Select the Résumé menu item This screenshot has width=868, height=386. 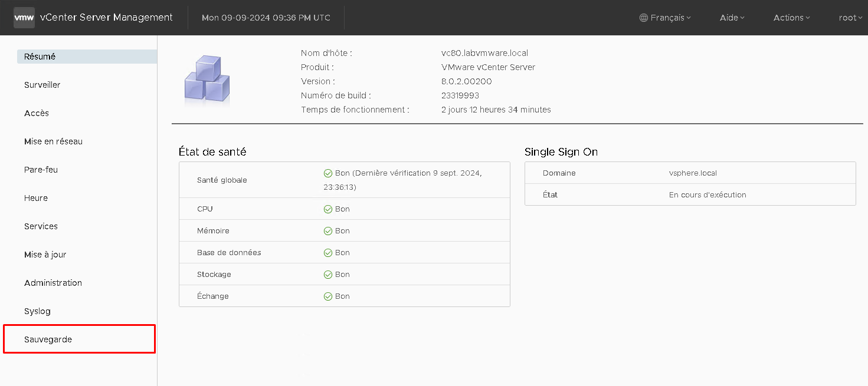click(x=87, y=57)
